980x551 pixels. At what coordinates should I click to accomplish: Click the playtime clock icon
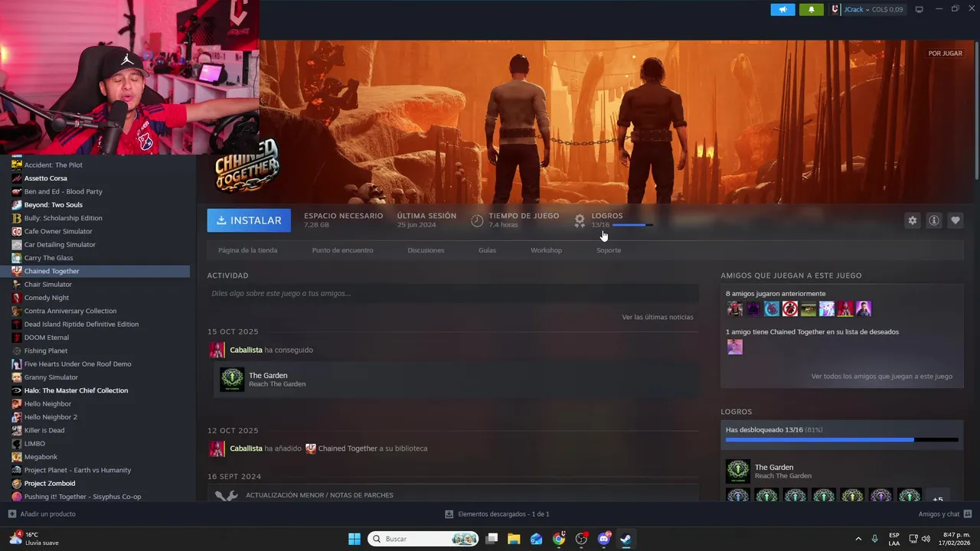(x=477, y=220)
